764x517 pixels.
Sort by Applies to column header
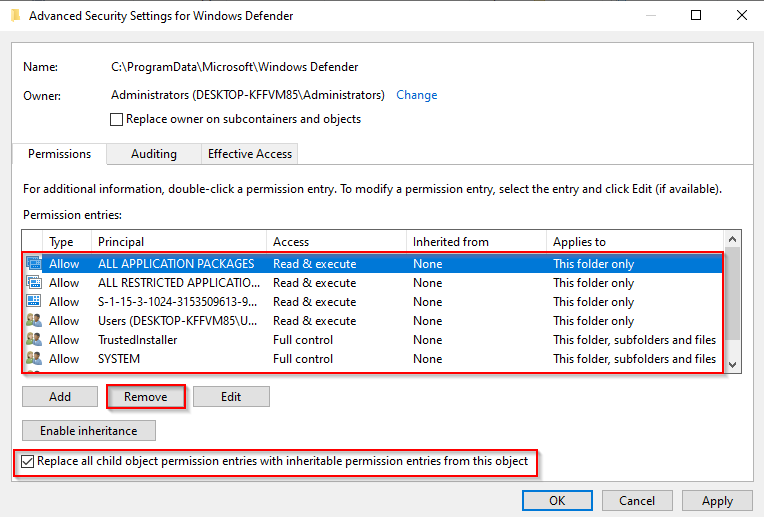click(x=635, y=242)
